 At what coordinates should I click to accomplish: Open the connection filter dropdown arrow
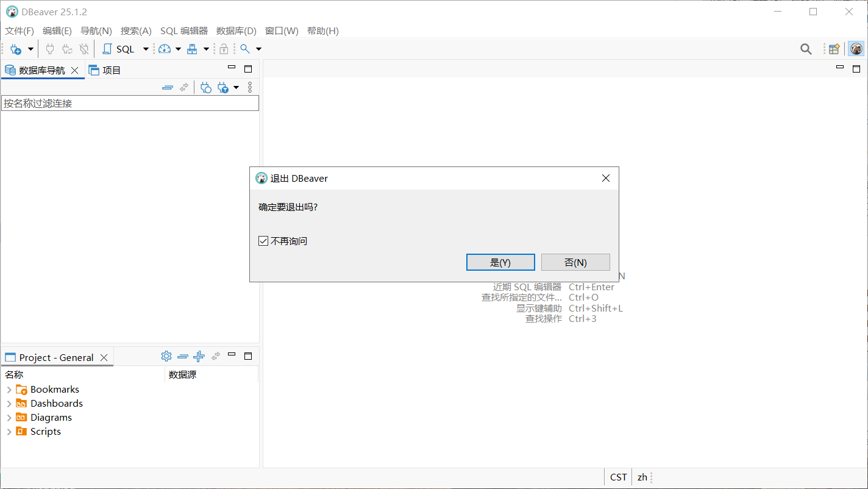click(x=237, y=88)
